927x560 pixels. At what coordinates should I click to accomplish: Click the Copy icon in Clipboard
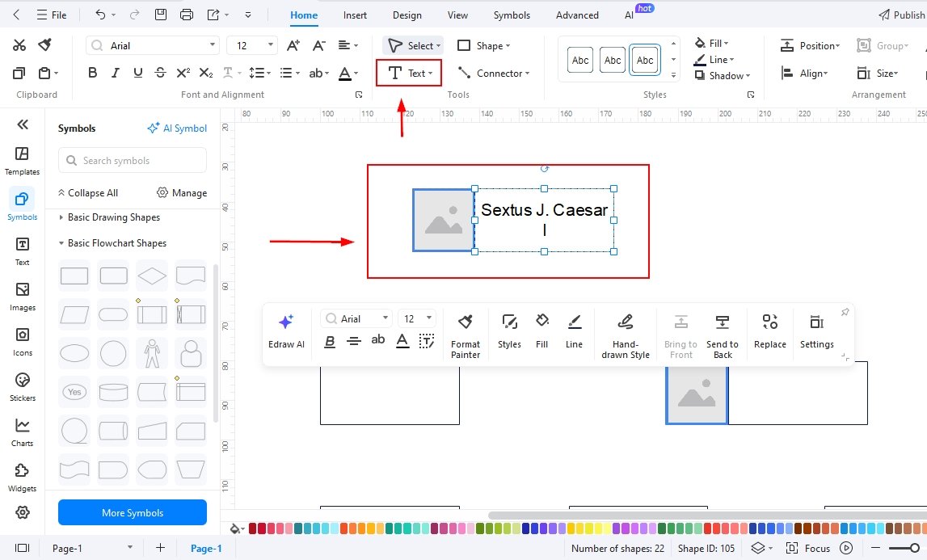click(x=19, y=74)
